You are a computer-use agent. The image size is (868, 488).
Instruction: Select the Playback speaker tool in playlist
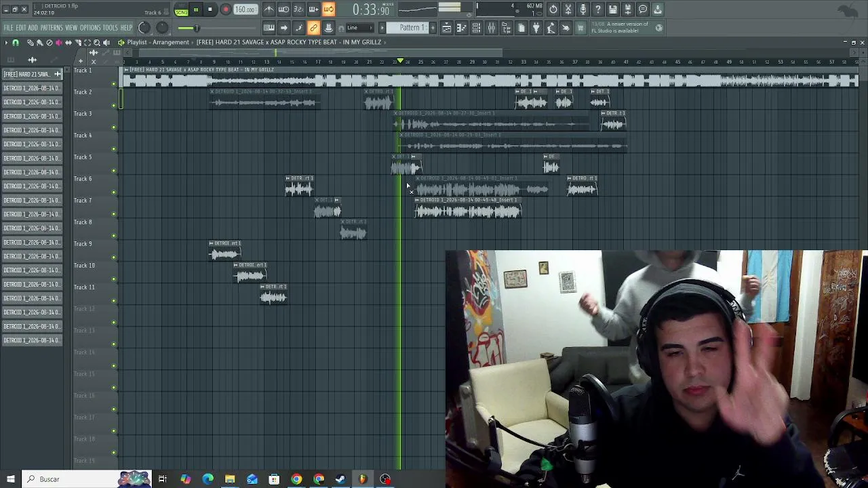pos(106,43)
